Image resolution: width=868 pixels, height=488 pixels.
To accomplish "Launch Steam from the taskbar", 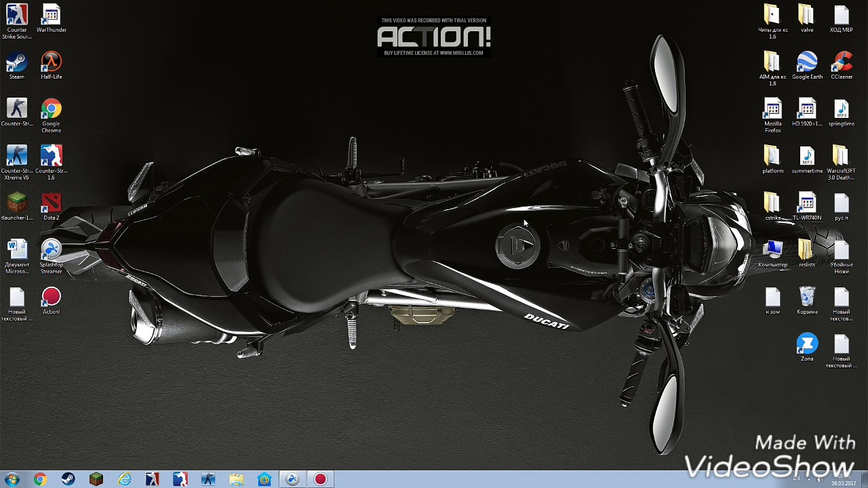I will tap(68, 479).
